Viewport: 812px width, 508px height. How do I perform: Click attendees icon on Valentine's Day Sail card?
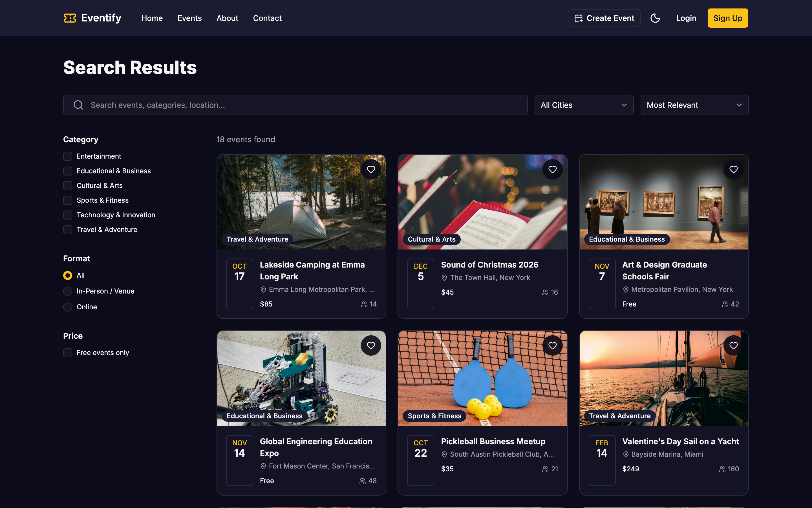(722, 469)
